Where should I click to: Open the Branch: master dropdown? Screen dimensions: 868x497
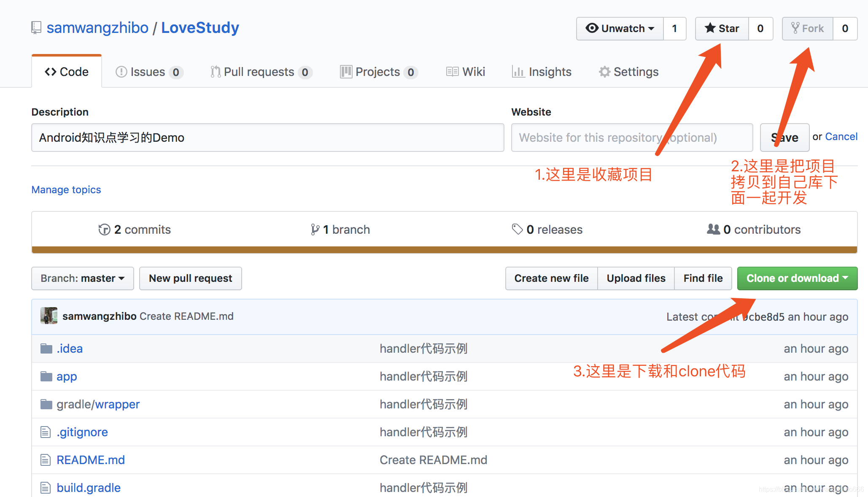click(x=83, y=278)
